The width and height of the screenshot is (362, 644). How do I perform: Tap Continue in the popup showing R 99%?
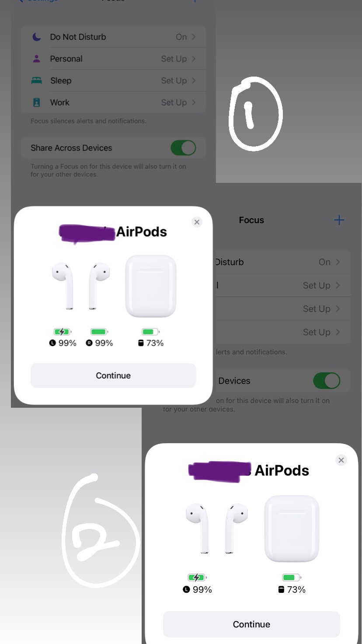[x=113, y=375]
